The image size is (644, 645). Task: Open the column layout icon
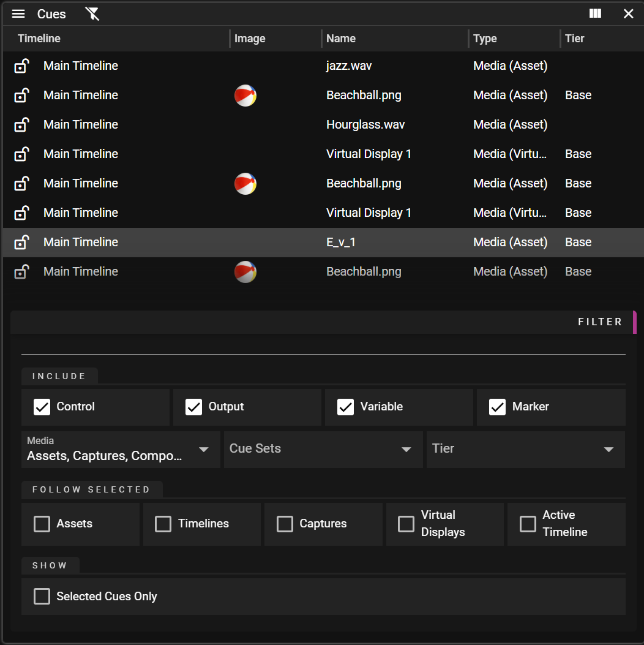pyautogui.click(x=594, y=13)
